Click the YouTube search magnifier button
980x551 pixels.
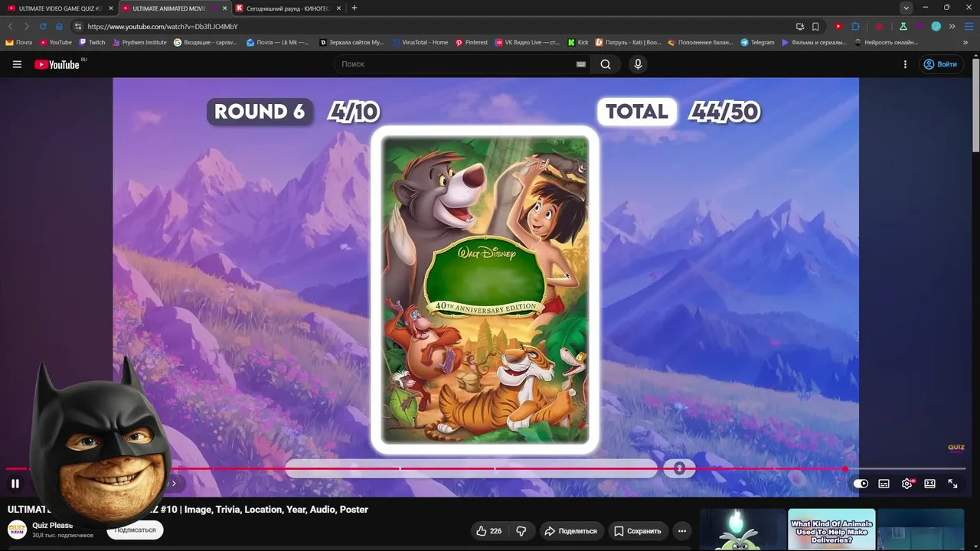(606, 64)
